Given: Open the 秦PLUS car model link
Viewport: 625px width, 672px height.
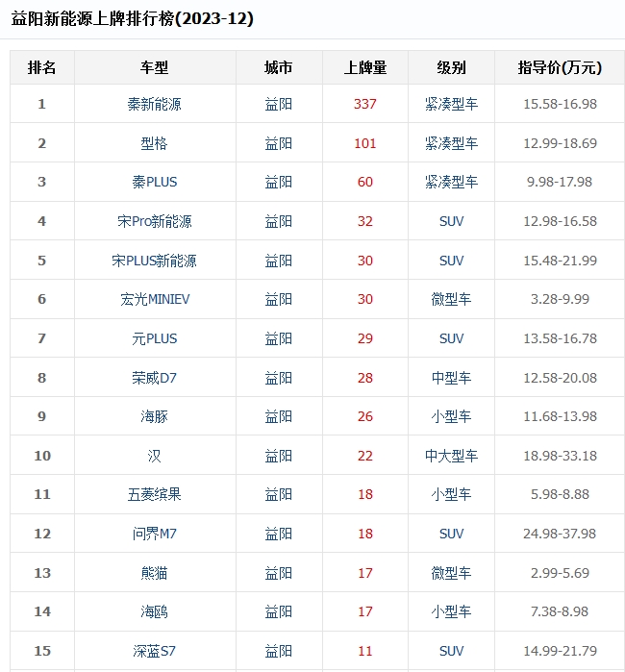Looking at the screenshot, I should click(x=154, y=182).
